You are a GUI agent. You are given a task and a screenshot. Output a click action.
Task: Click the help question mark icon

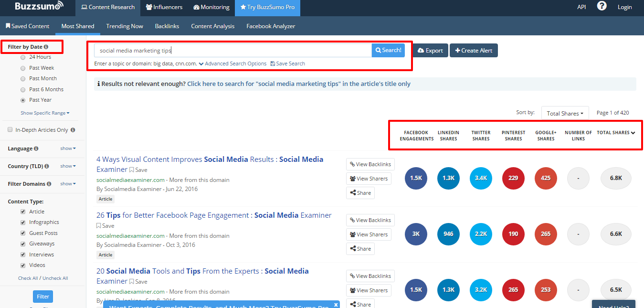click(x=602, y=6)
